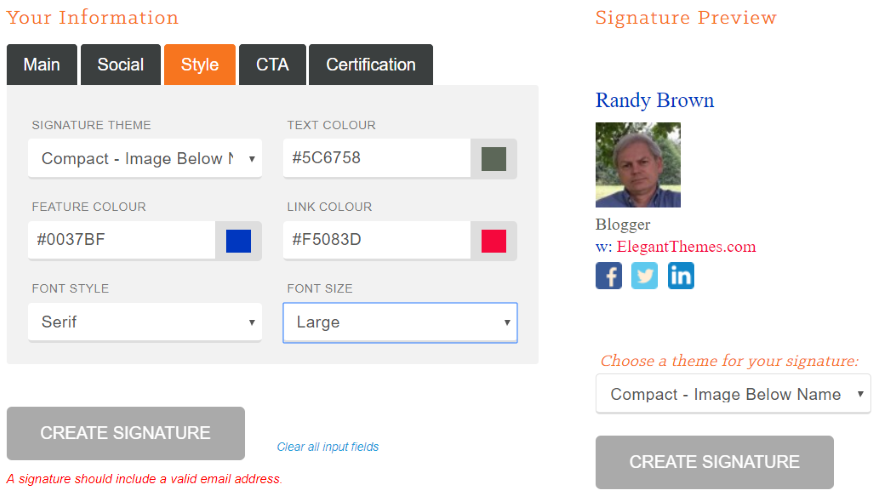This screenshot has width=880, height=497.
Task: Click the Randy Brown profile photo
Action: point(638,165)
